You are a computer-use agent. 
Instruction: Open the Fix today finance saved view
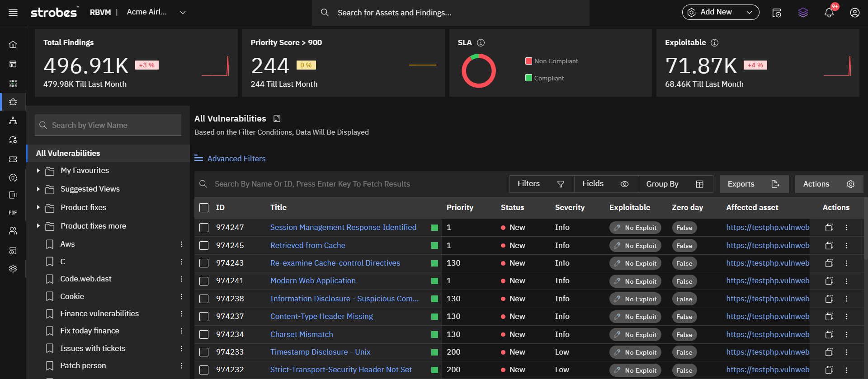tap(90, 331)
